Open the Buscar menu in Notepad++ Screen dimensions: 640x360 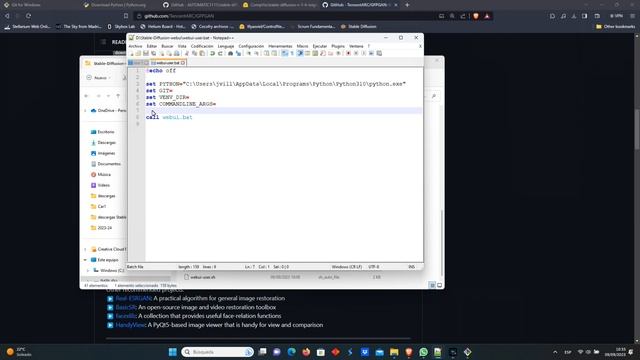[167, 46]
